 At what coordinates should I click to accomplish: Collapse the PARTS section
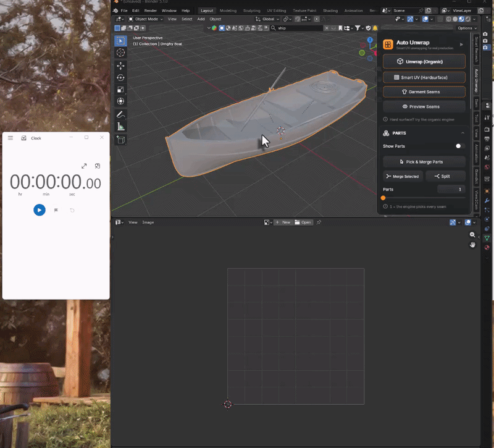(x=463, y=133)
